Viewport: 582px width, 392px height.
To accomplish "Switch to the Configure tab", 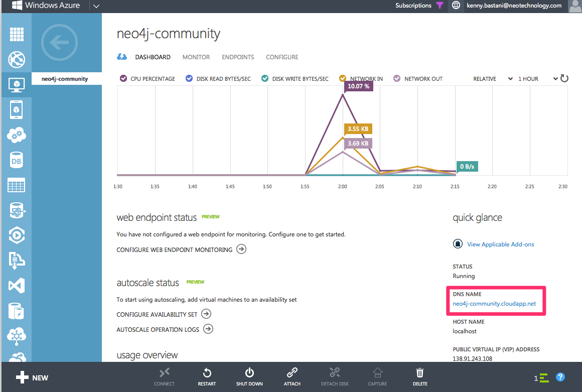I will (x=282, y=57).
